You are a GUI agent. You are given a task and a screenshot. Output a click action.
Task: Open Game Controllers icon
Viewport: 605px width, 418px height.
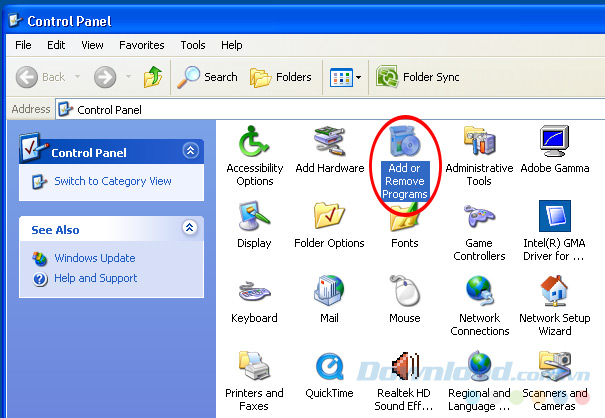479,216
